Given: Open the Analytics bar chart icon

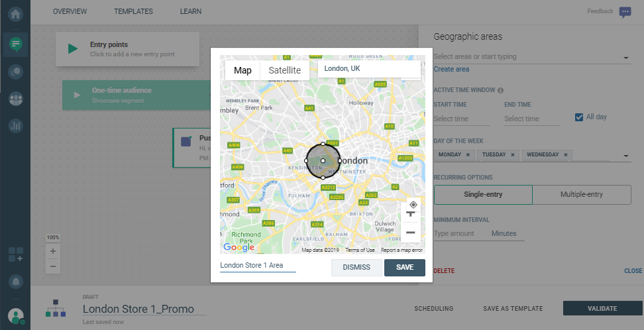Looking at the screenshot, I should 16,125.
